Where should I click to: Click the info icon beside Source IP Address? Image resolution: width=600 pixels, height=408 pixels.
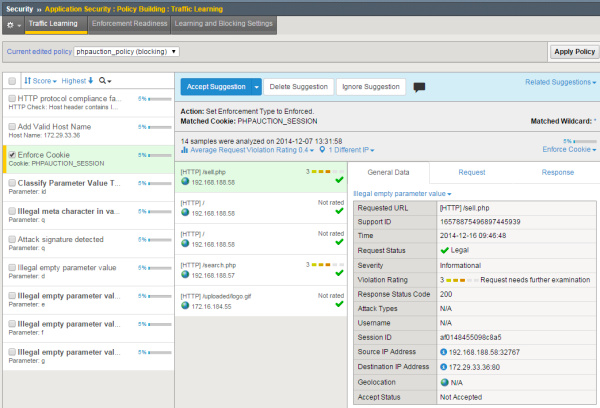[443, 354]
